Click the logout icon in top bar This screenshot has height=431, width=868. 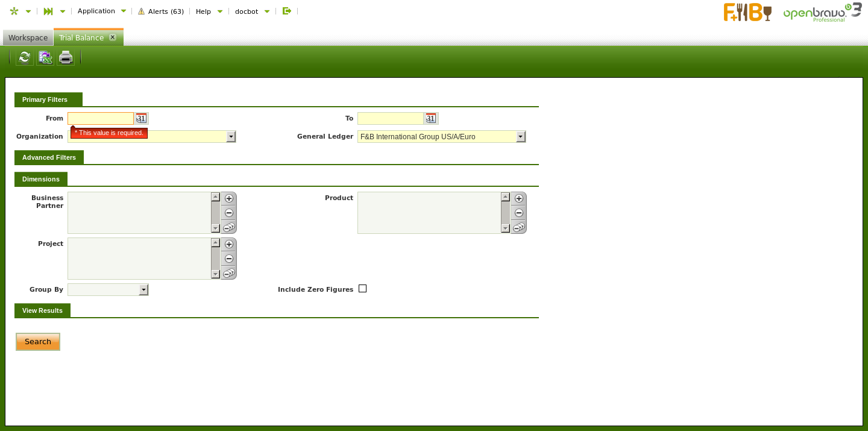pos(287,11)
